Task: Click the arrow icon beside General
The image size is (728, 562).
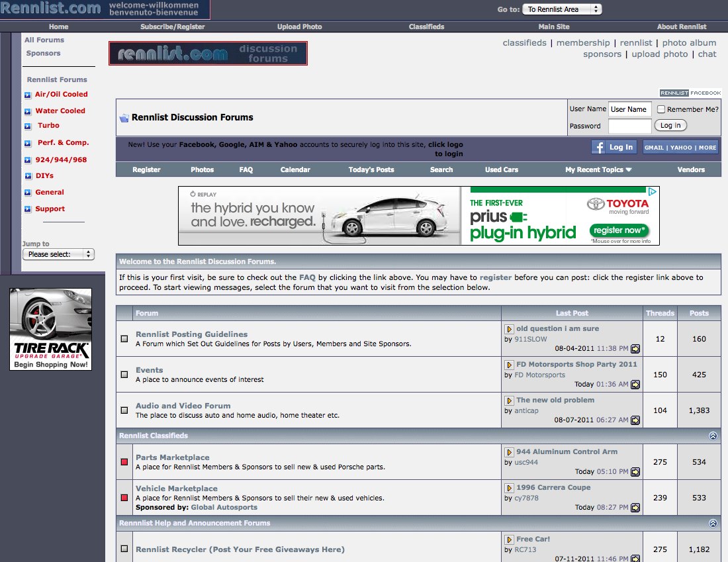Action: click(27, 192)
